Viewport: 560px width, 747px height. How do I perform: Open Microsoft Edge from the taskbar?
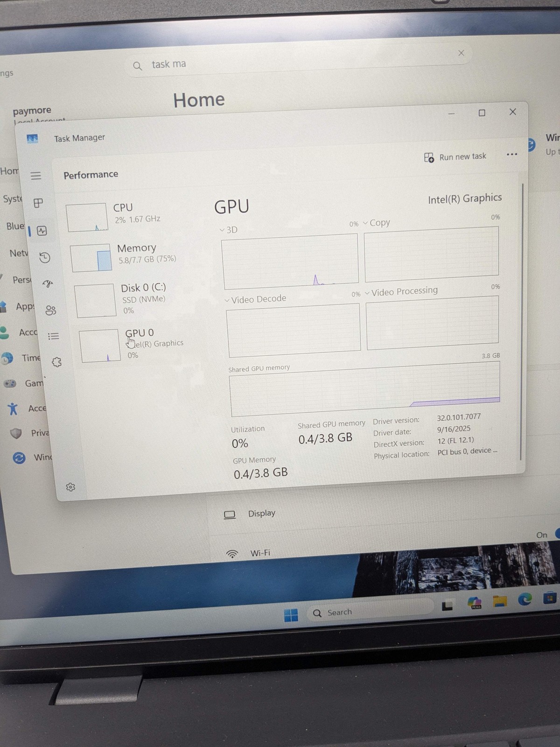tap(525, 599)
